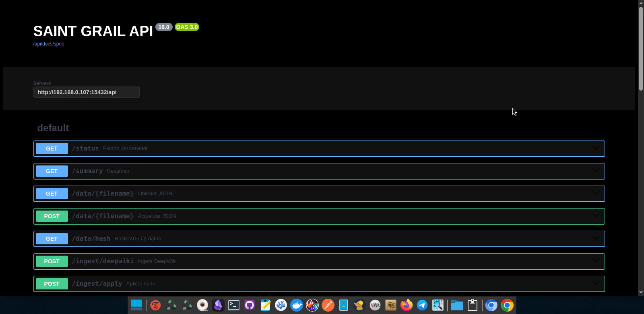Launch Google Chrome from the dock
The width and height of the screenshot is (644, 314).
(507, 305)
